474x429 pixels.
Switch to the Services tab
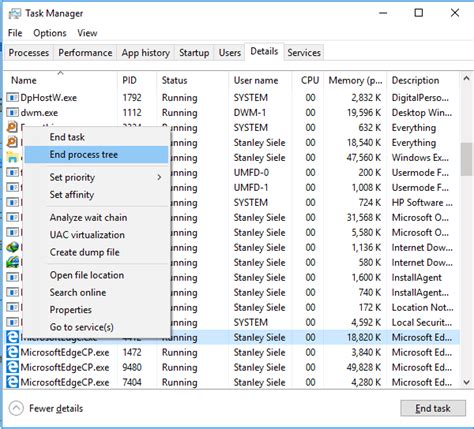tap(304, 53)
